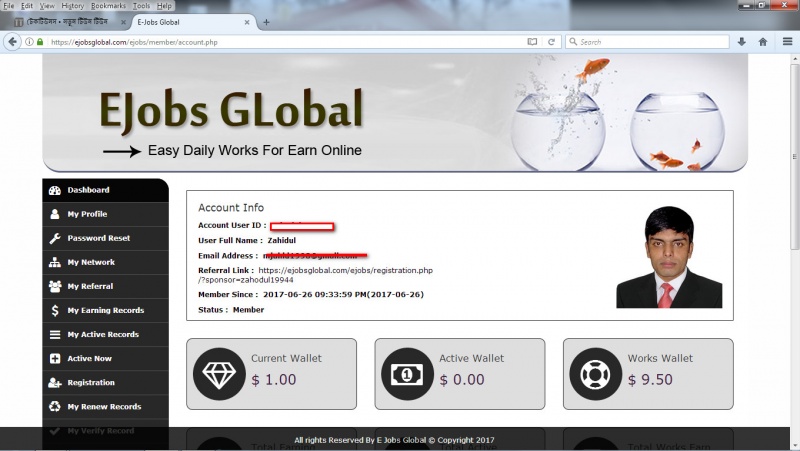Click the Current Wallet diamond icon
The width and height of the screenshot is (800, 451).
tap(219, 374)
